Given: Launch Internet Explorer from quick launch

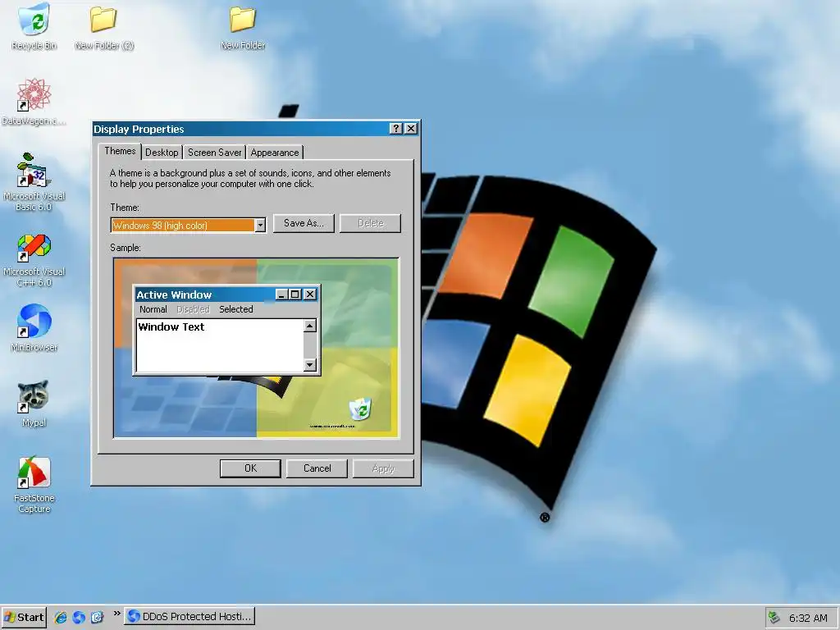Looking at the screenshot, I should coord(61,617).
